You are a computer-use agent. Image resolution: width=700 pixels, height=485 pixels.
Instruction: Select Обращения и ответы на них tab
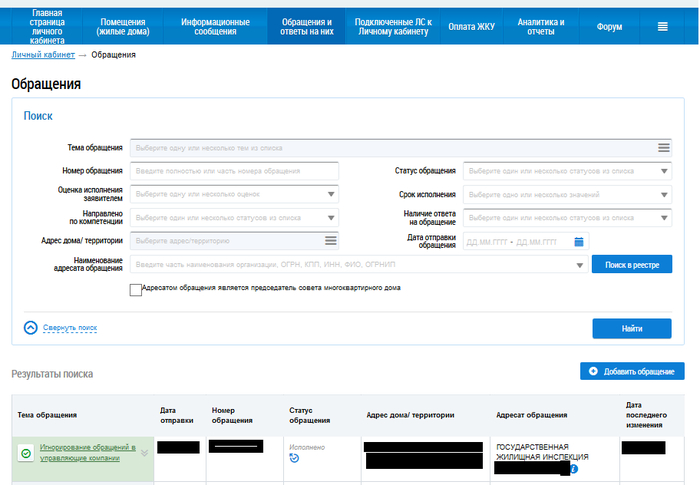click(x=307, y=27)
